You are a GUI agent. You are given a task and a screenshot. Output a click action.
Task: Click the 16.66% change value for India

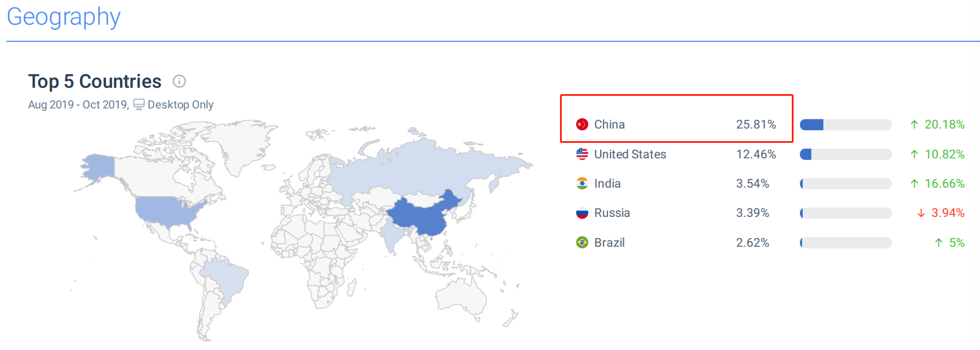coord(944,184)
